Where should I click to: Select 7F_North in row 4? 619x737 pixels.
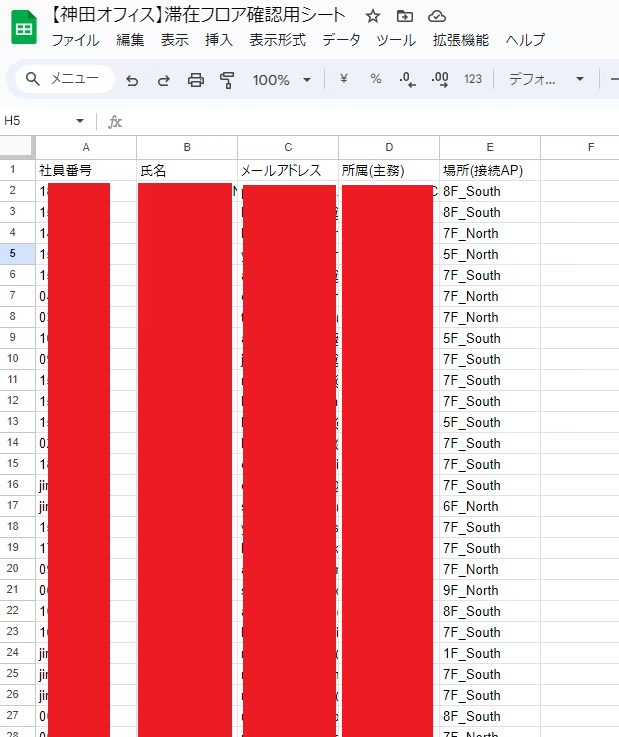[x=490, y=233]
